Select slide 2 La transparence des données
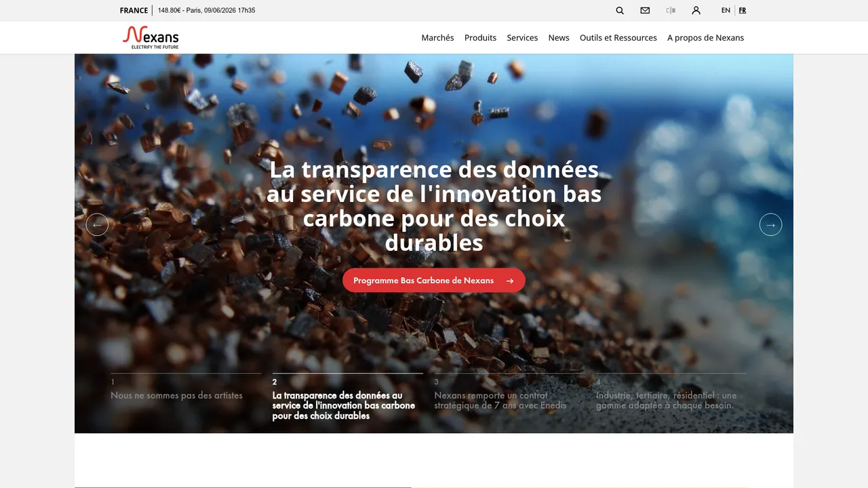Screen dimensions: 868x488 (347, 398)
